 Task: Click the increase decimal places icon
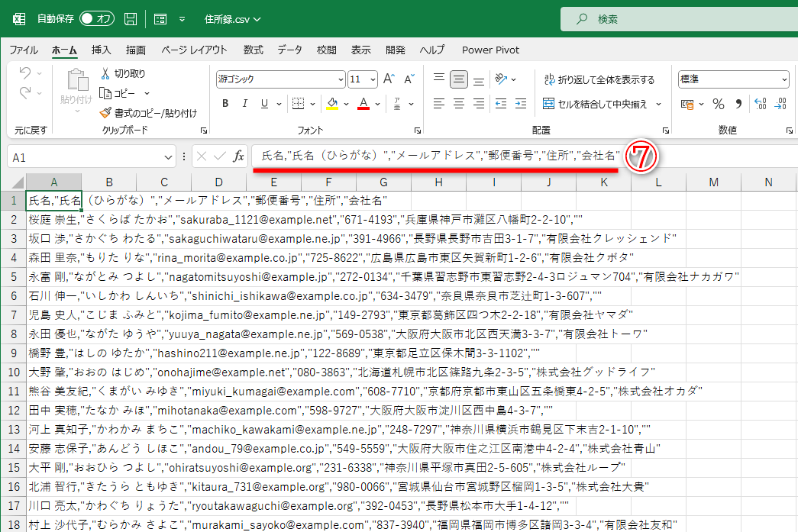761,102
